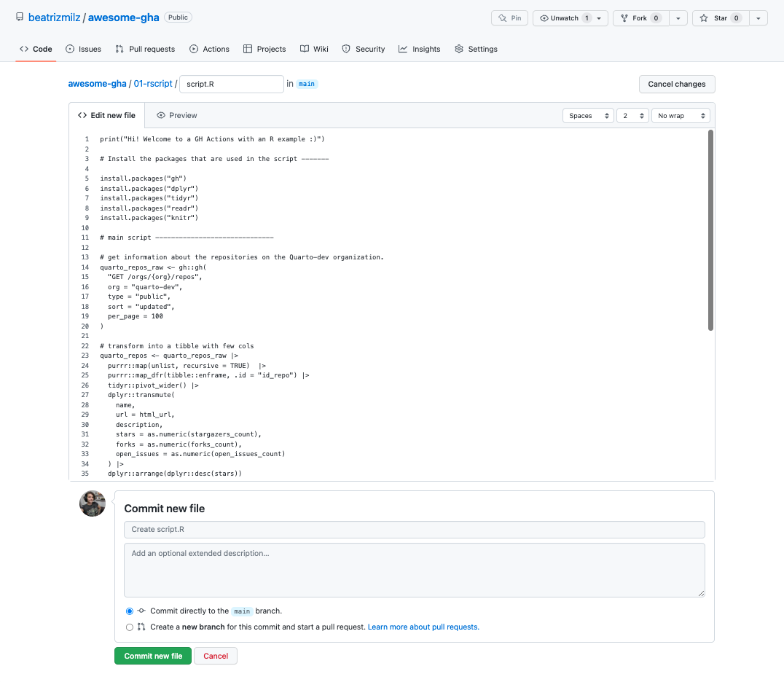Click the Fork repository button
The image size is (784, 682).
pos(640,18)
